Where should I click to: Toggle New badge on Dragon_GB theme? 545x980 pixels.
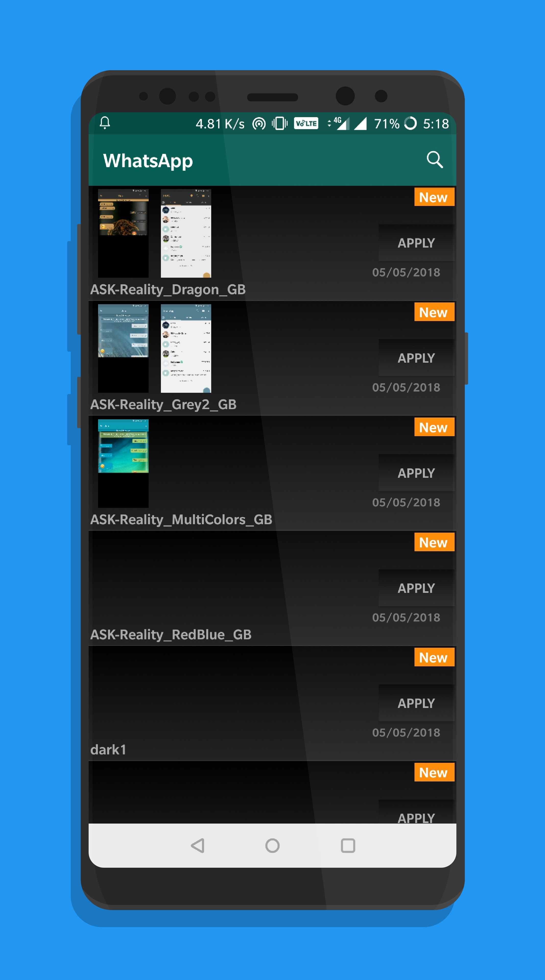(432, 197)
